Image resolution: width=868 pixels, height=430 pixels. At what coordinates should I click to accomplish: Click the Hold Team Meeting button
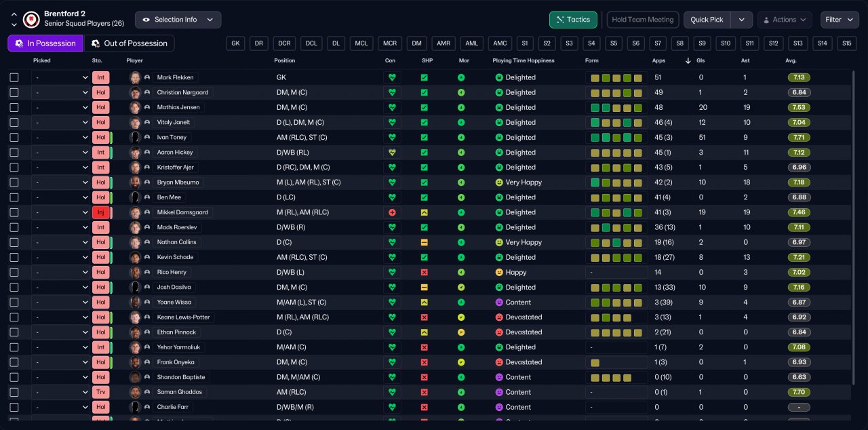[x=643, y=20]
